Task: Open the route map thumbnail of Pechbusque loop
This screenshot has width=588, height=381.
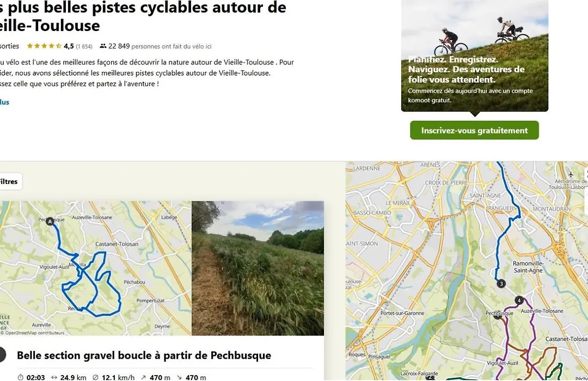Action: (x=96, y=268)
